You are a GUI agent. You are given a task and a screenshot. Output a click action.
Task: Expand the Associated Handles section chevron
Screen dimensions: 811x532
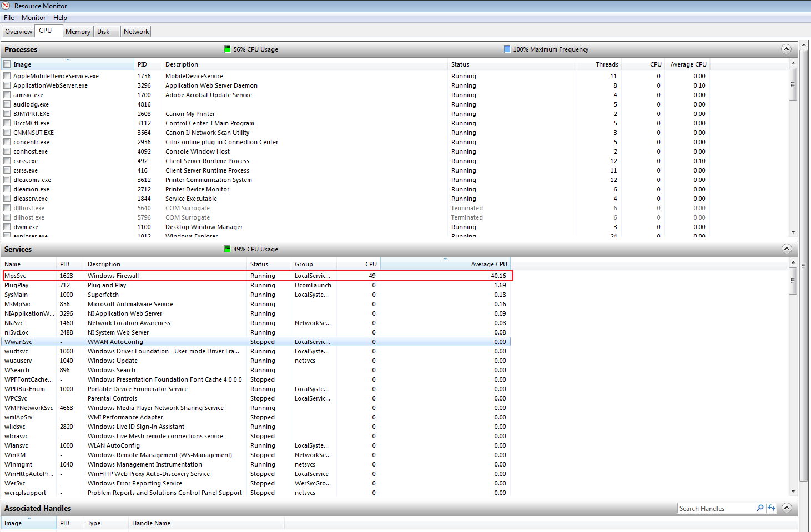[786, 508]
